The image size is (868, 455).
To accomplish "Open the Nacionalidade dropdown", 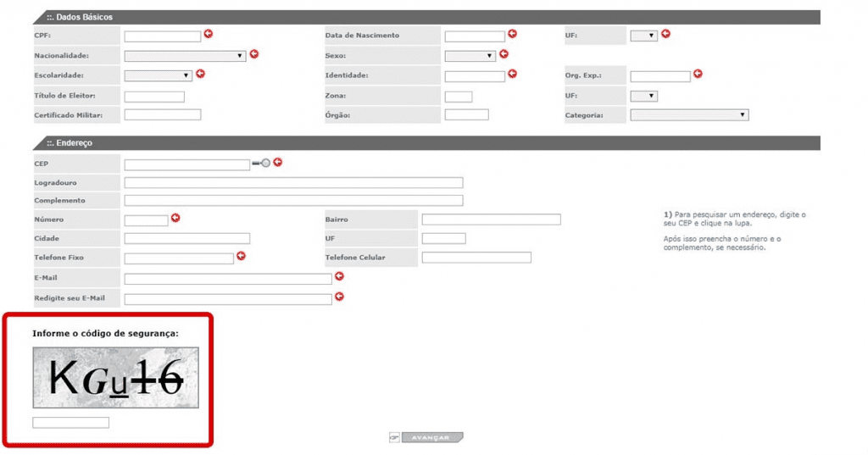I will click(x=185, y=56).
